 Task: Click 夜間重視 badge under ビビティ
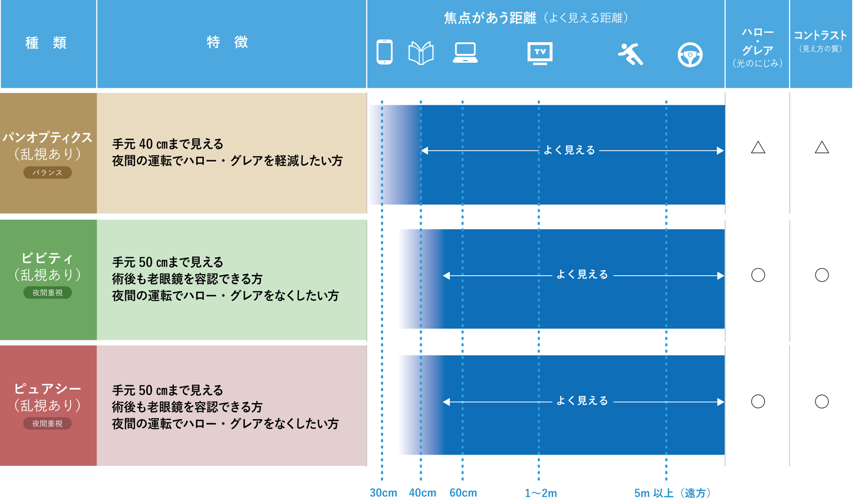(48, 293)
